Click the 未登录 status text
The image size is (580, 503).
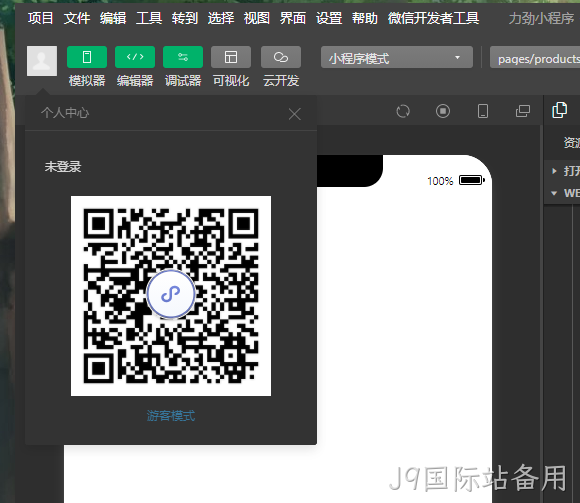click(x=63, y=167)
